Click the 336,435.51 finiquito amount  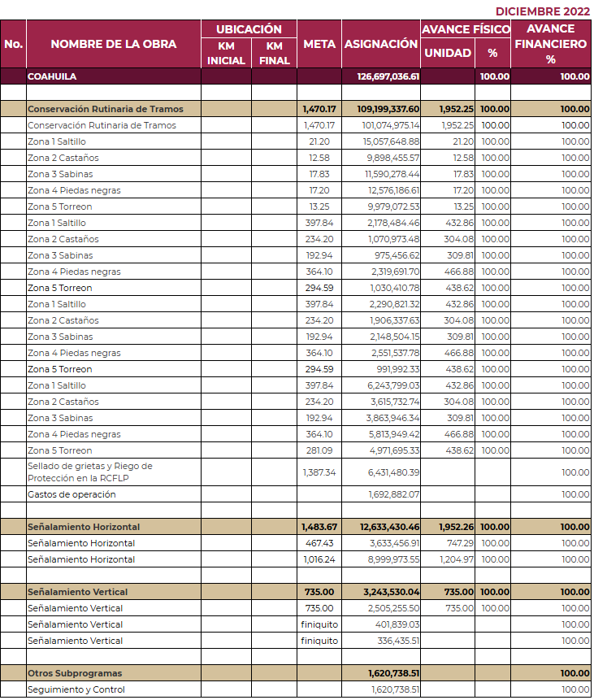tap(398, 641)
